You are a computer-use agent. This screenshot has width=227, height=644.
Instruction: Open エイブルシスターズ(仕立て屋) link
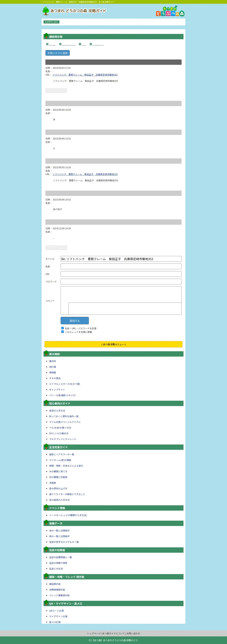(x=65, y=384)
